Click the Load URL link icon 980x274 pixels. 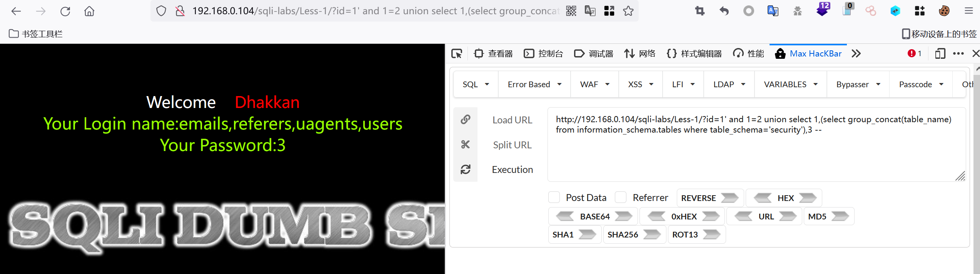click(466, 120)
